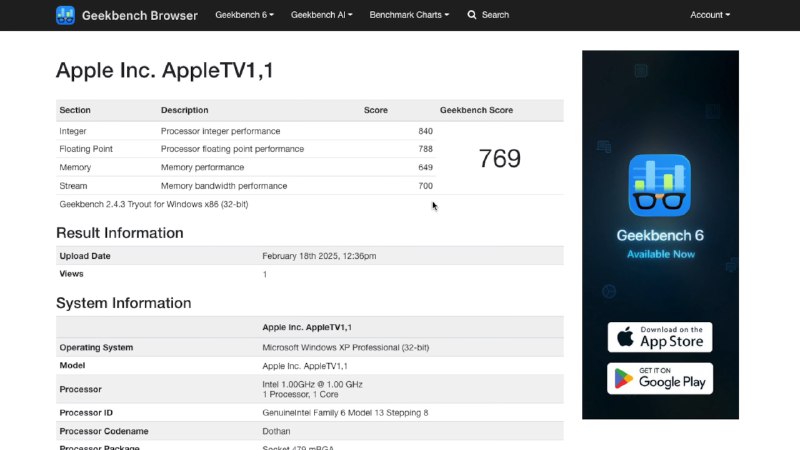This screenshot has width=800, height=450.
Task: Click the Integer score value 840
Action: pos(426,131)
